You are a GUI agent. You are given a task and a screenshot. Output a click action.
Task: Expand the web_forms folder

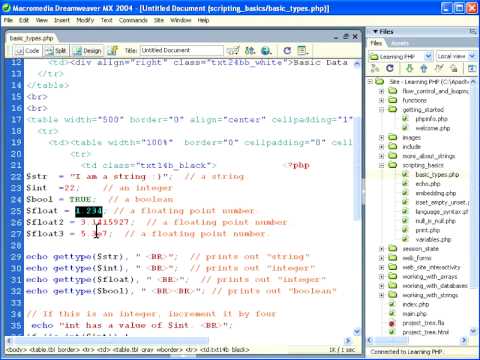click(x=382, y=258)
